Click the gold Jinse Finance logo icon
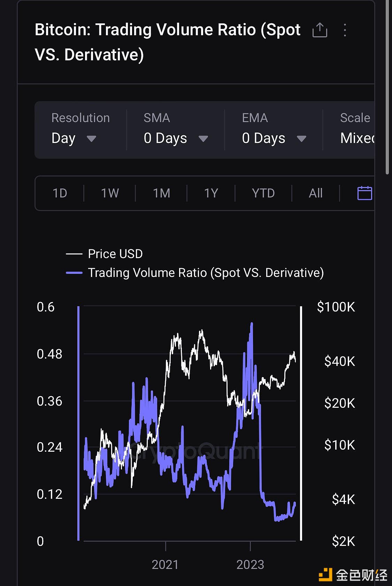This screenshot has height=586, width=392. tap(325, 574)
